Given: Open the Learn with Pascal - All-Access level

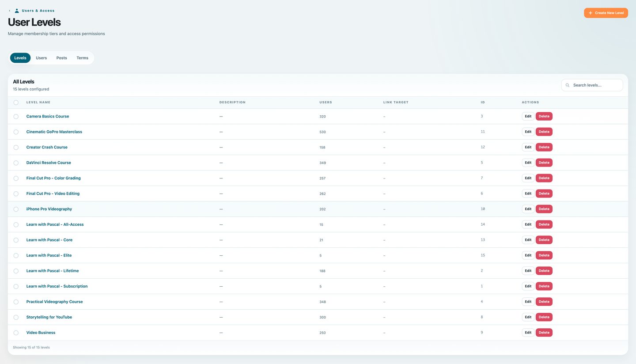Looking at the screenshot, I should tap(55, 224).
